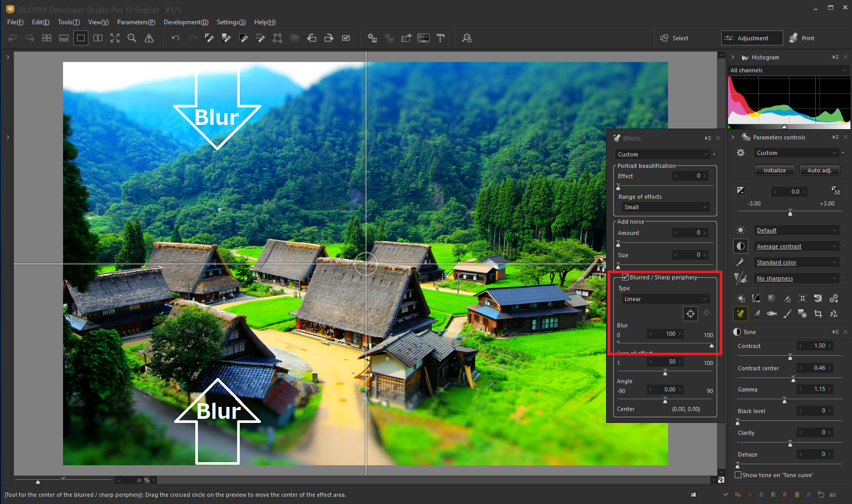Switch to thumbnail grid view mode
The height and width of the screenshot is (504, 852).
(47, 38)
